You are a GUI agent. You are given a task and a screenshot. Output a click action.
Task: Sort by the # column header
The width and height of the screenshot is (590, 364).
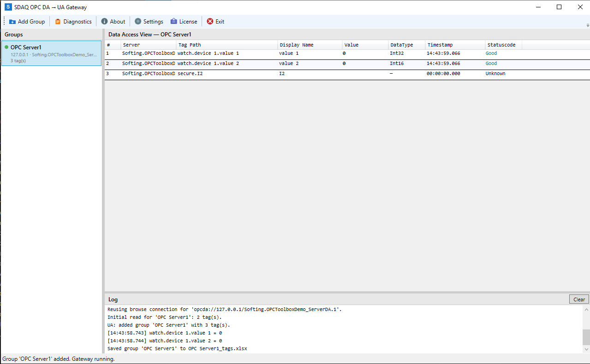point(113,45)
